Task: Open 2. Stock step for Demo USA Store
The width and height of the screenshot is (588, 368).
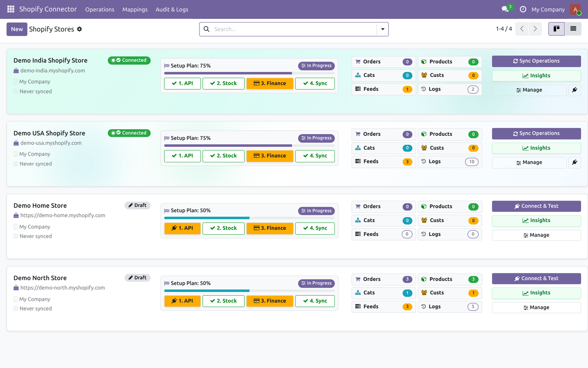Action: pos(223,156)
